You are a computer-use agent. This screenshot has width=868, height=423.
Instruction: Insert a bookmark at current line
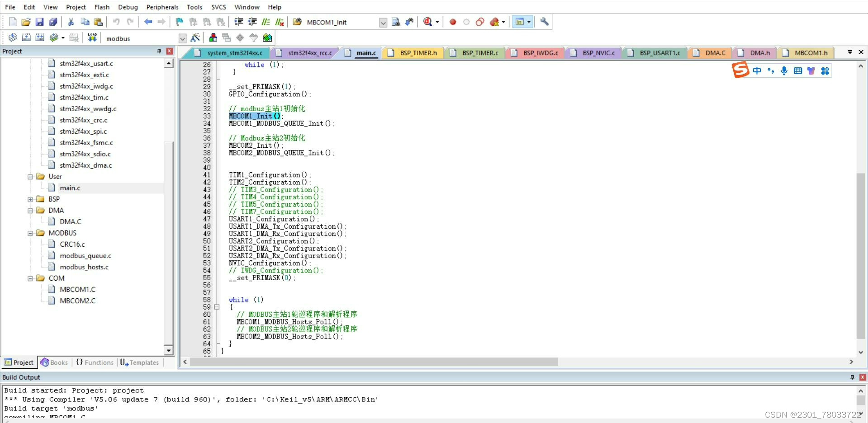(x=179, y=22)
